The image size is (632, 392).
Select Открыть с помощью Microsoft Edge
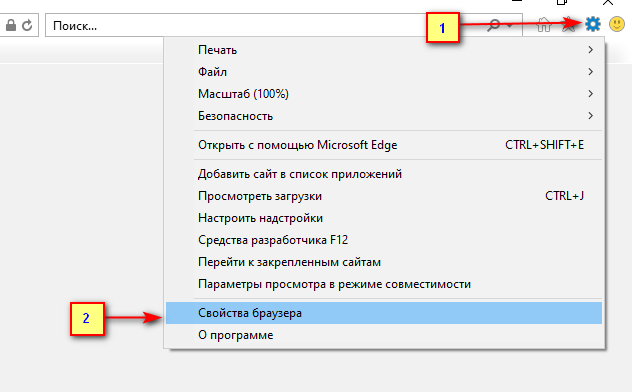383,145
